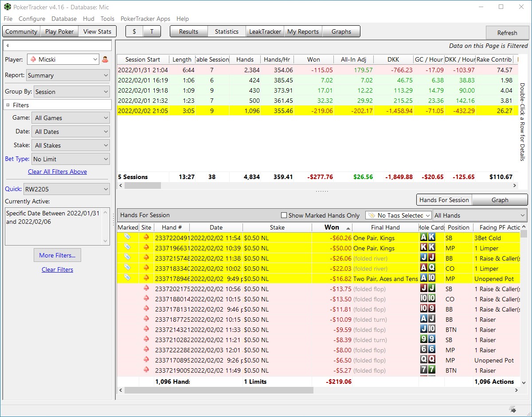Screen dimensions: 532x417
Task: Open the My Reports tab
Action: pyautogui.click(x=303, y=31)
